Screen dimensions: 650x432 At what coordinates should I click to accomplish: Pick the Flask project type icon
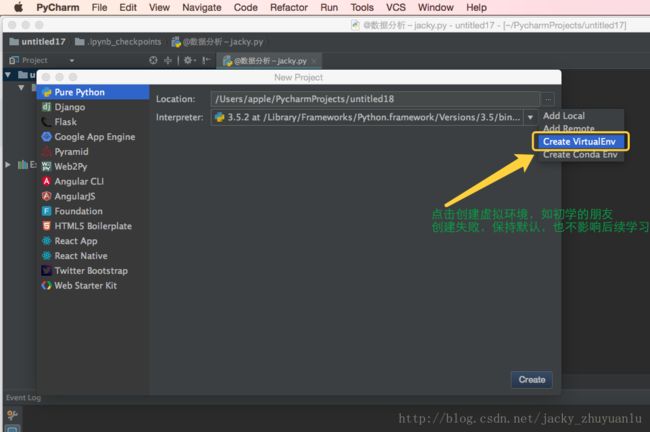(x=46, y=122)
